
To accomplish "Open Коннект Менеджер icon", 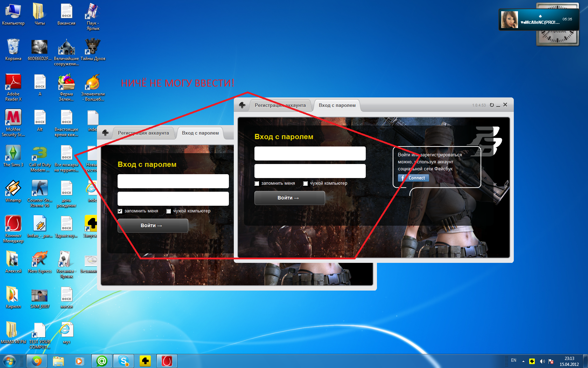I will (13, 229).
